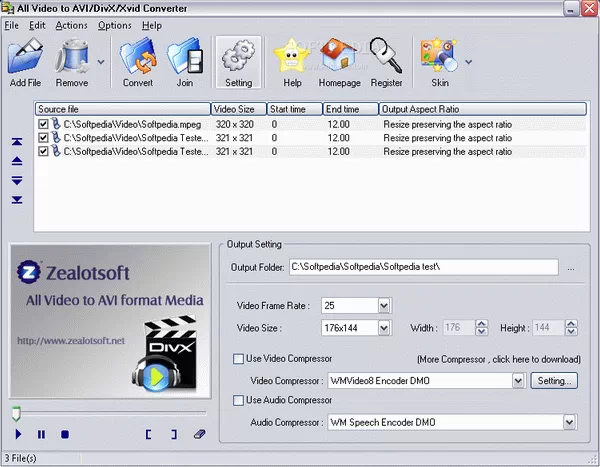
Task: Click the eraser clear-markers icon
Action: click(x=199, y=434)
